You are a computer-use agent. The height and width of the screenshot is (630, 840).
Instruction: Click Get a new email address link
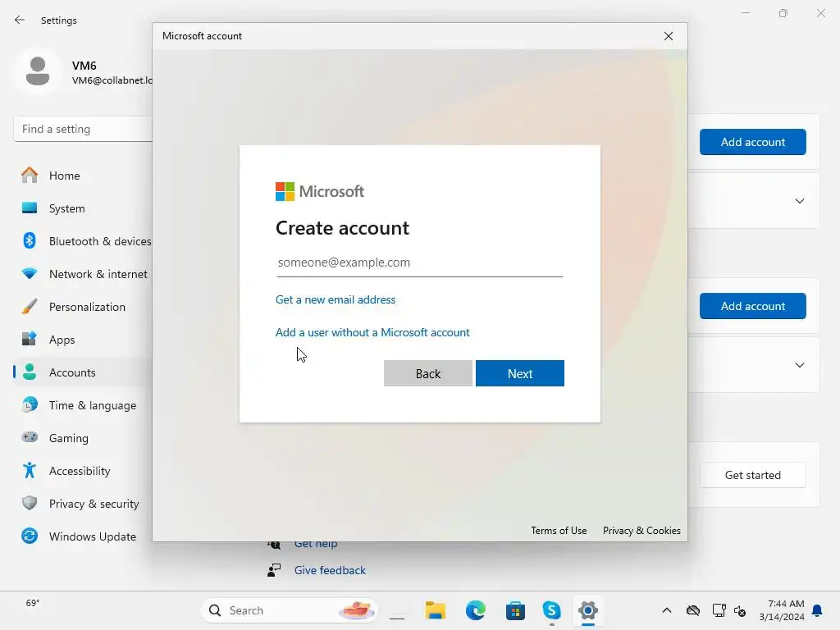(336, 299)
